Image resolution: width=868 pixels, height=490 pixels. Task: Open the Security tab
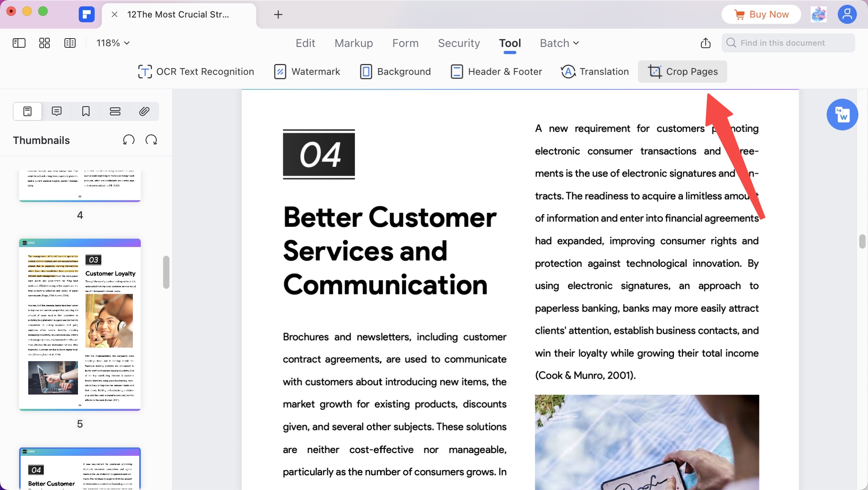[459, 43]
